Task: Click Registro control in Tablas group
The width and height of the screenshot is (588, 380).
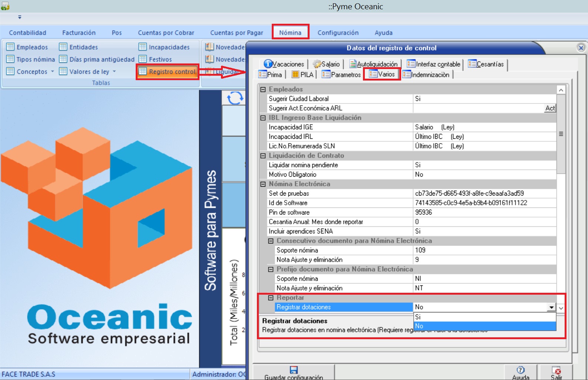Action: click(168, 72)
